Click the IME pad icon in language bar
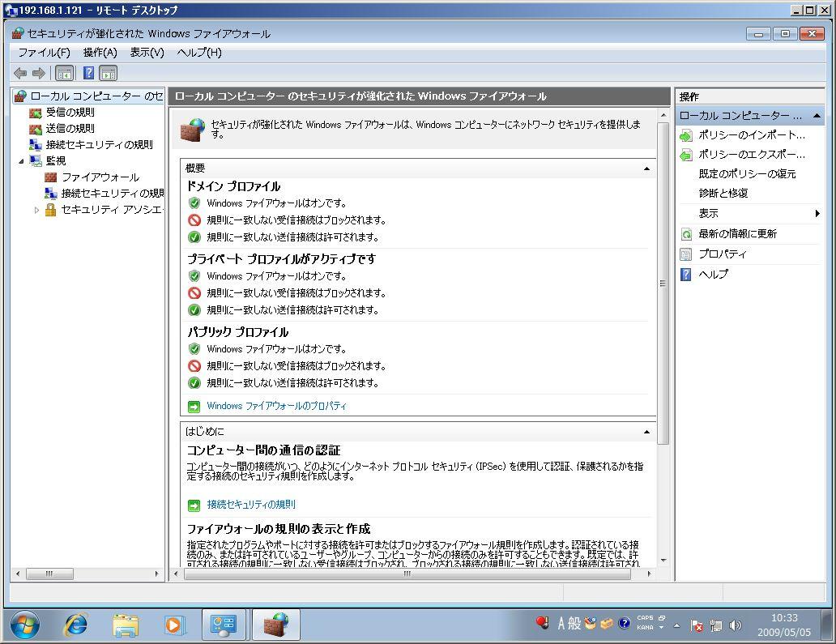 [591, 623]
